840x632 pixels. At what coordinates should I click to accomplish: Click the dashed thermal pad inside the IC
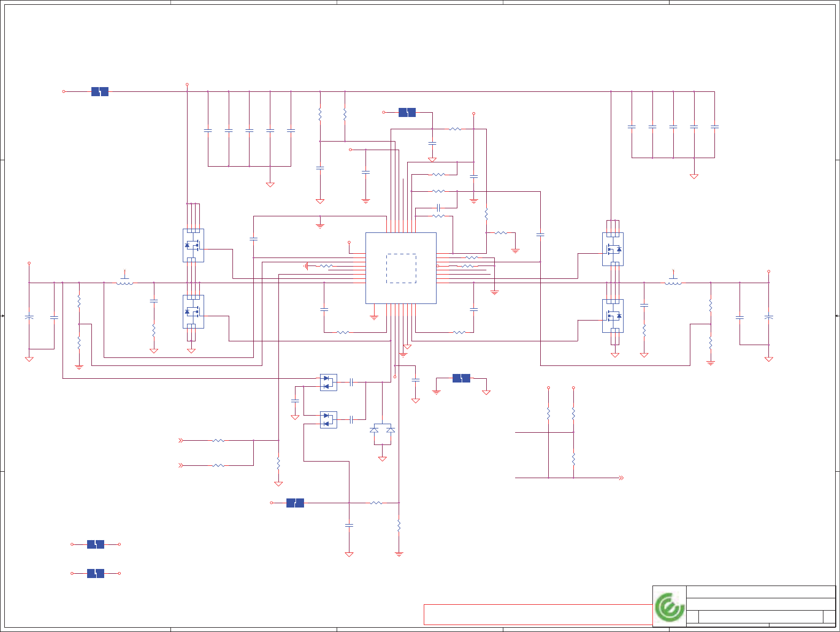point(401,268)
